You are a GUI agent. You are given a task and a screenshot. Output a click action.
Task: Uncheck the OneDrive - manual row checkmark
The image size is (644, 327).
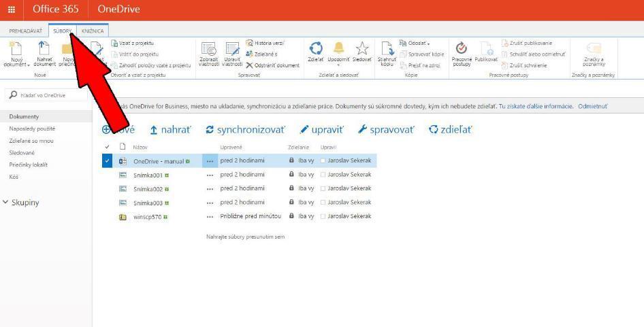[107, 161]
